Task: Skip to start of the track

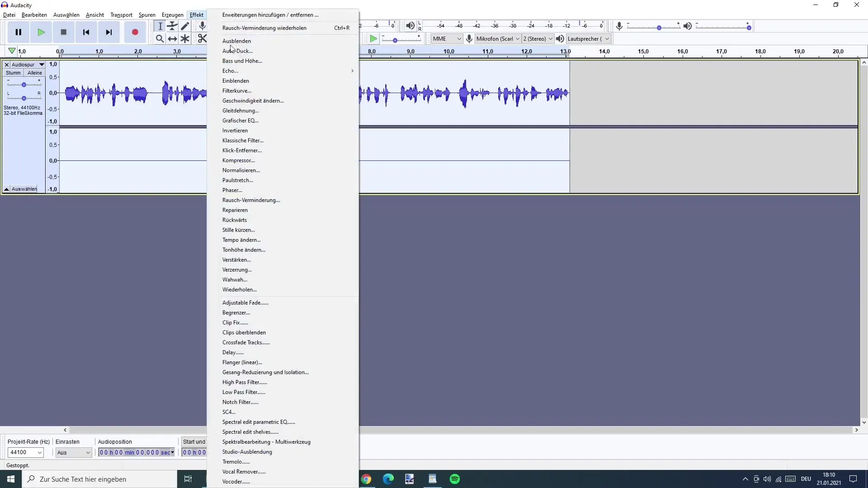Action: tap(86, 32)
